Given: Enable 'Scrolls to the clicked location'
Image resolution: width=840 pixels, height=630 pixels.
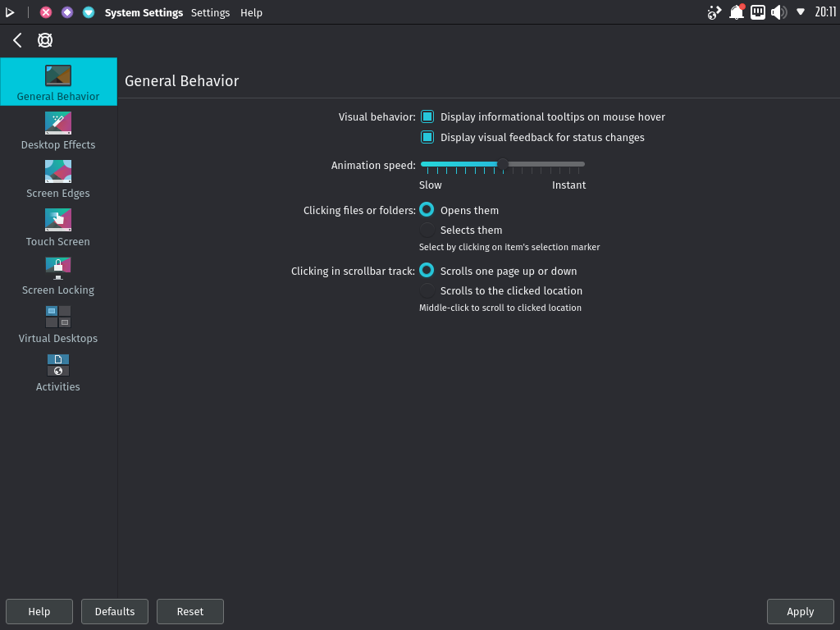Looking at the screenshot, I should [x=427, y=290].
